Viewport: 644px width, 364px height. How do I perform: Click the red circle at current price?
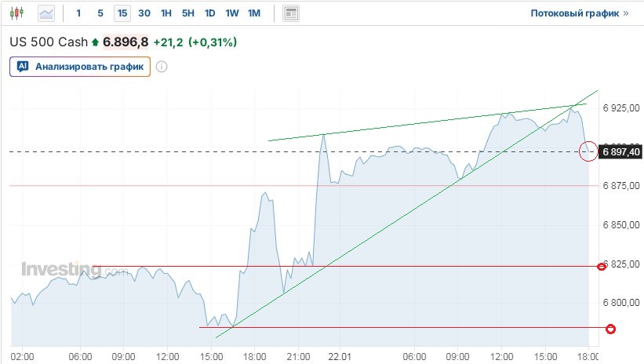pyautogui.click(x=588, y=151)
